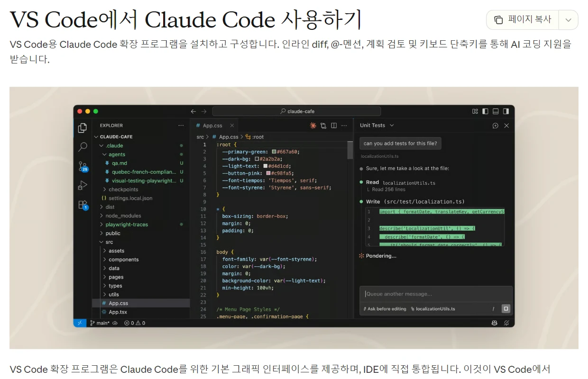The height and width of the screenshot is (379, 588).
Task: Click errors and warnings count in status bar
Action: tap(135, 323)
